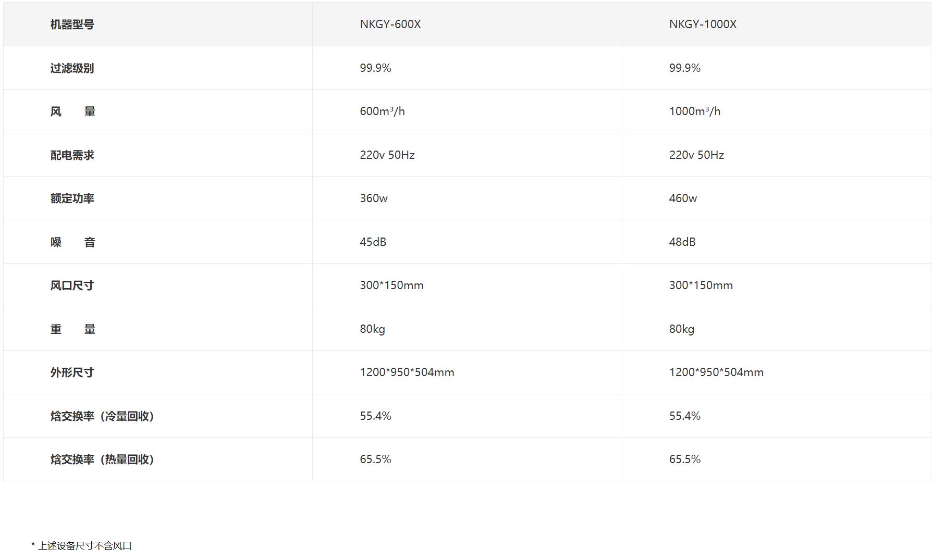Select the 65.5% value under NKGY-600X

(375, 459)
